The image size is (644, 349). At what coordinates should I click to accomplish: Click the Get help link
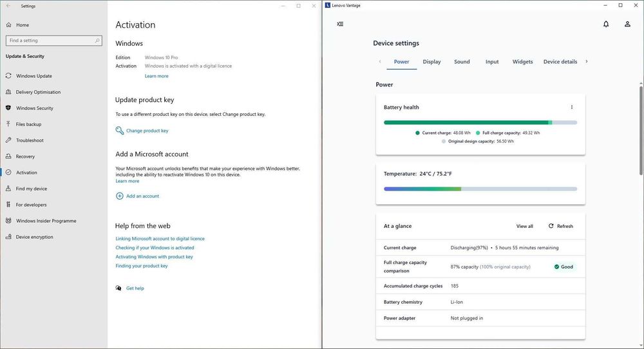[x=135, y=288]
